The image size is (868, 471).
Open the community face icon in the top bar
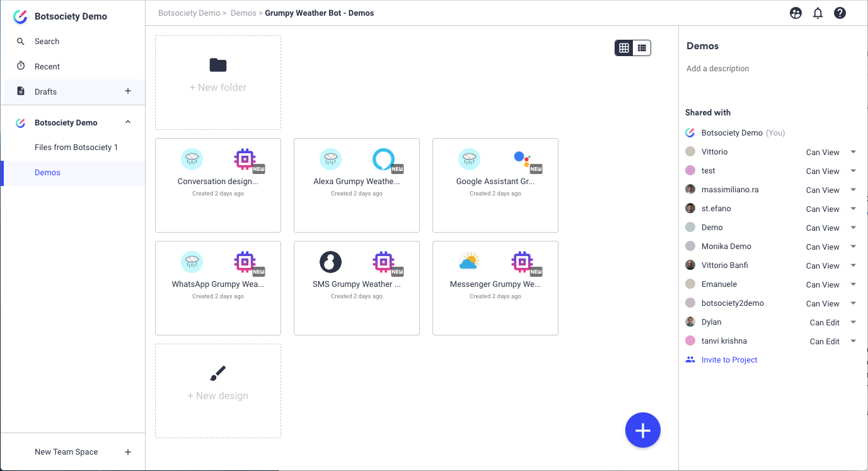click(796, 13)
